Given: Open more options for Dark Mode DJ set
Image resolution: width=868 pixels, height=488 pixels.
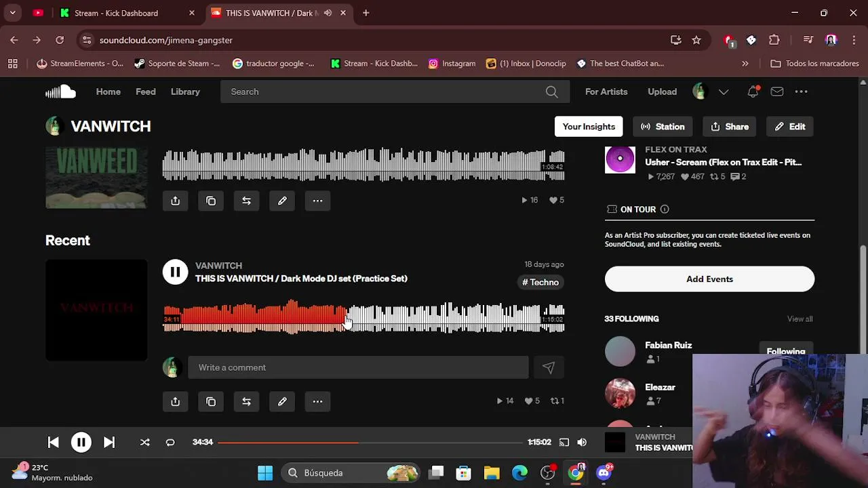Looking at the screenshot, I should point(317,401).
